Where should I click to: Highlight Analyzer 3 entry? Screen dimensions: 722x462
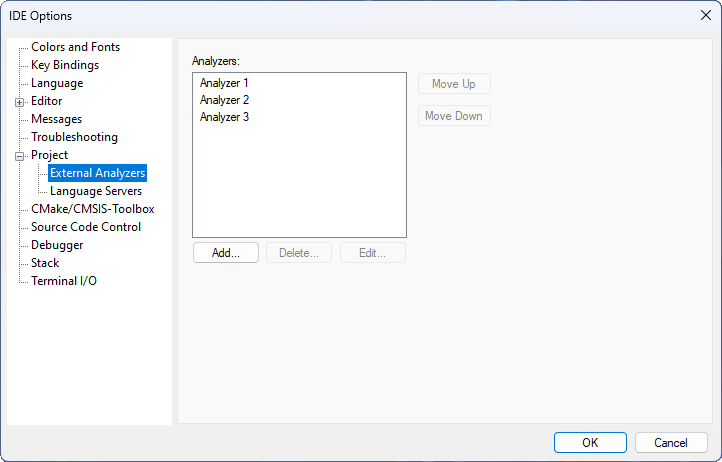click(224, 117)
